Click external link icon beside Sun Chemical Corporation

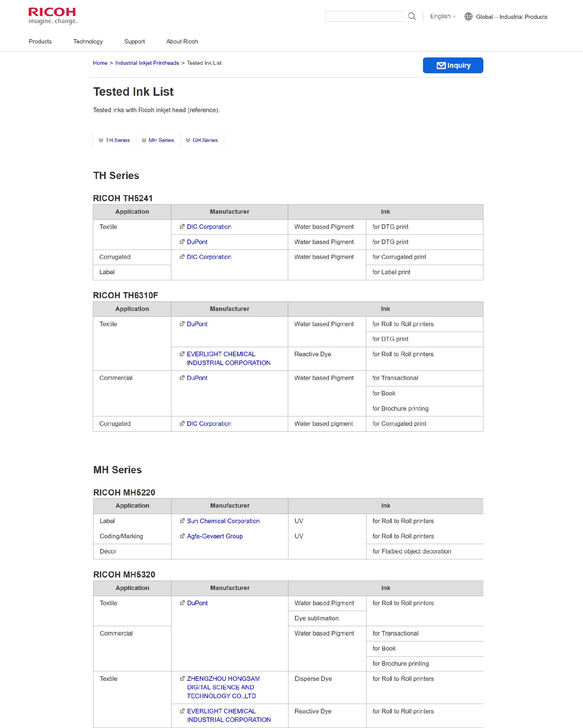click(x=182, y=521)
